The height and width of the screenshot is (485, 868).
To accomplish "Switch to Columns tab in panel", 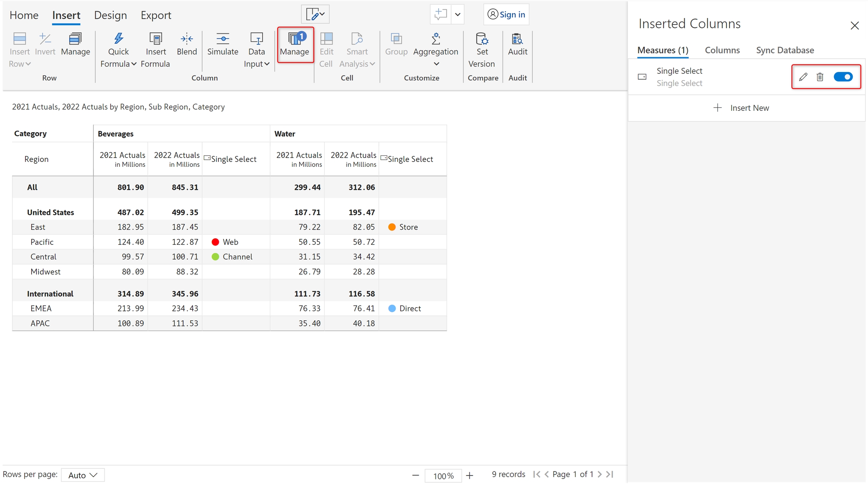I will 722,50.
